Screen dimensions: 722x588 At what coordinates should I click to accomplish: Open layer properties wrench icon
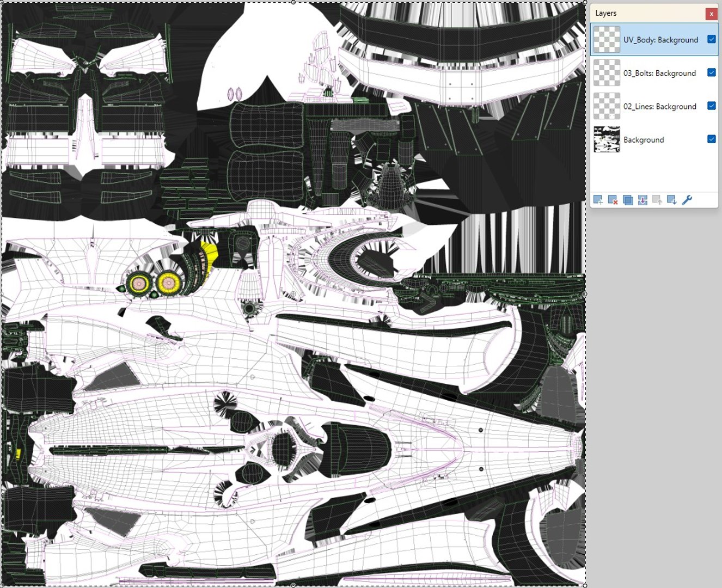click(x=687, y=200)
